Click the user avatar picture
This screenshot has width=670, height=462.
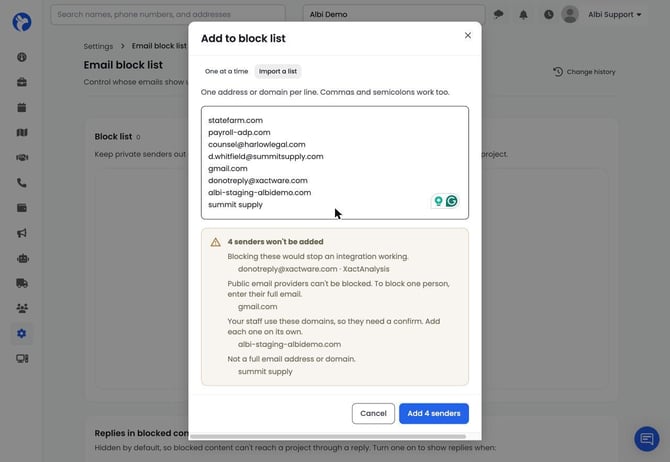pos(570,15)
